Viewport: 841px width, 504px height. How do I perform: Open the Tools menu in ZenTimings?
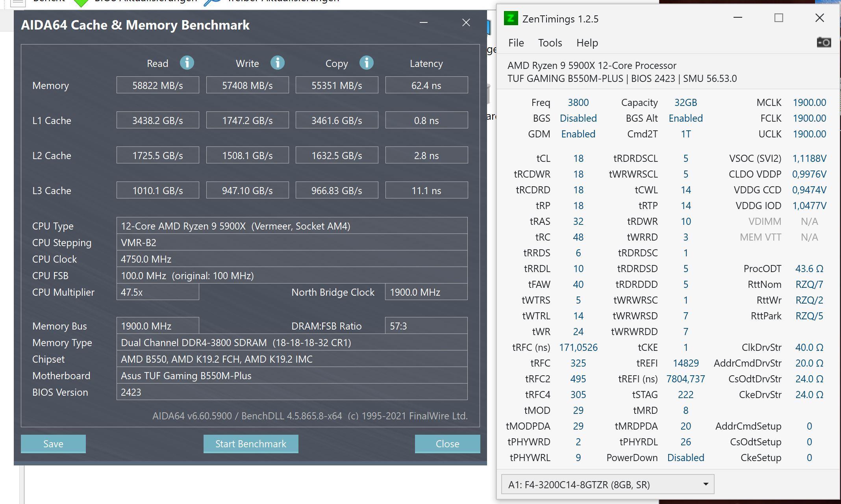click(550, 43)
